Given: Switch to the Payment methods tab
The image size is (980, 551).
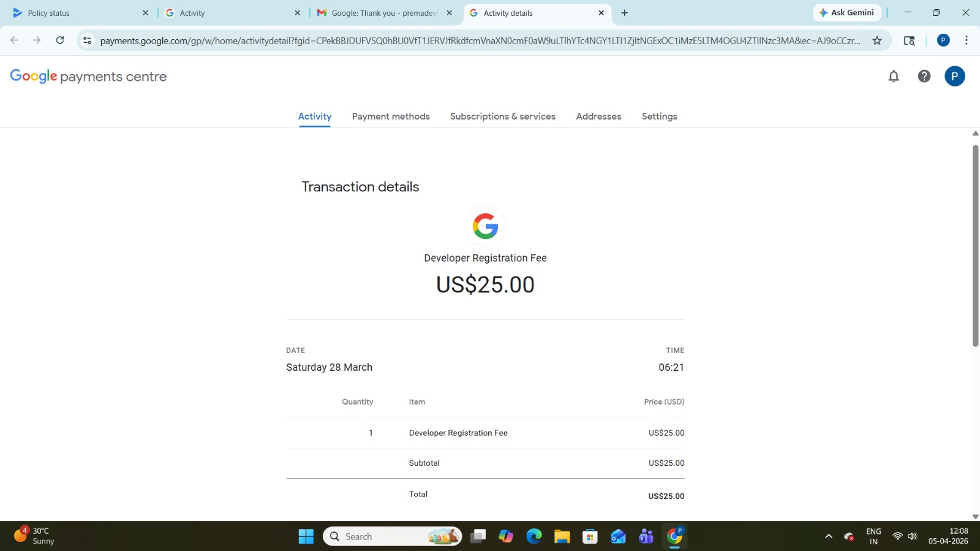Looking at the screenshot, I should 391,116.
